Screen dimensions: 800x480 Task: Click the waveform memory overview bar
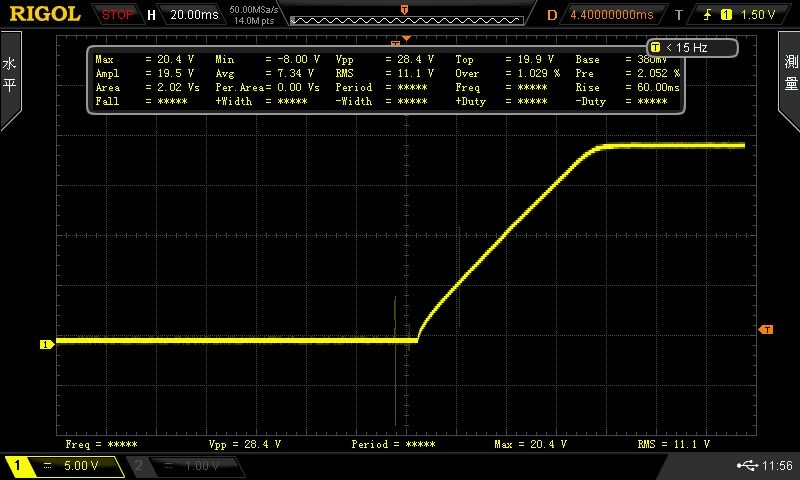(x=407, y=20)
